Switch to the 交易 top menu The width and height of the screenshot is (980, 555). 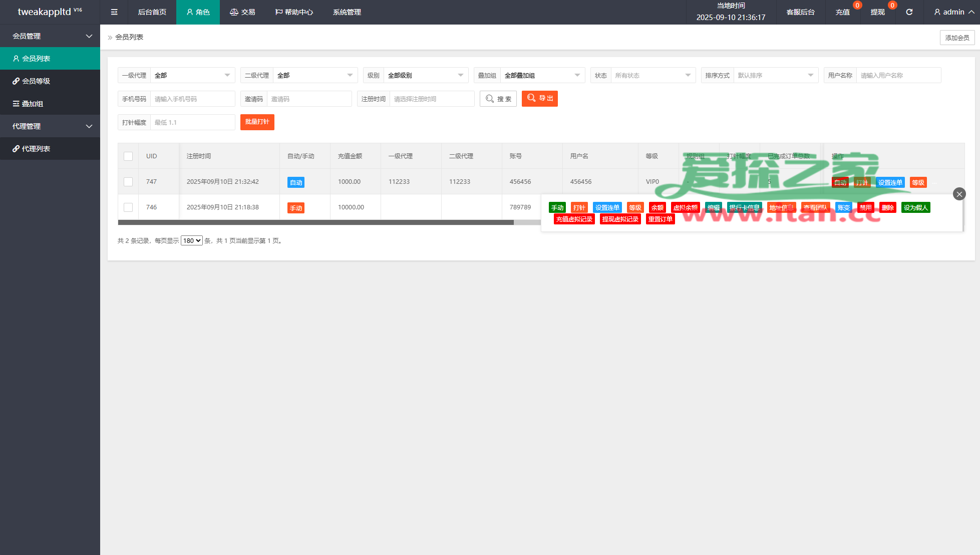click(242, 12)
